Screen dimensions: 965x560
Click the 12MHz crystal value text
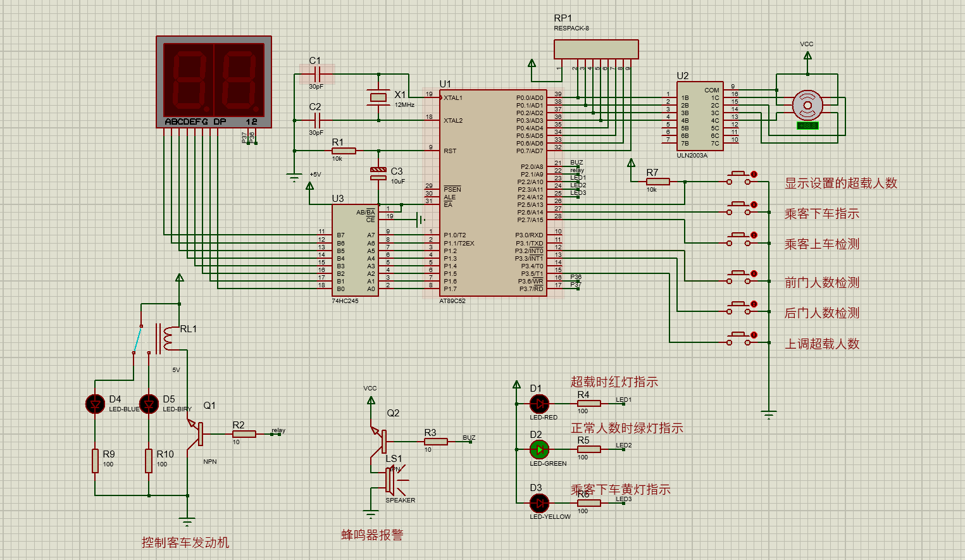[404, 105]
